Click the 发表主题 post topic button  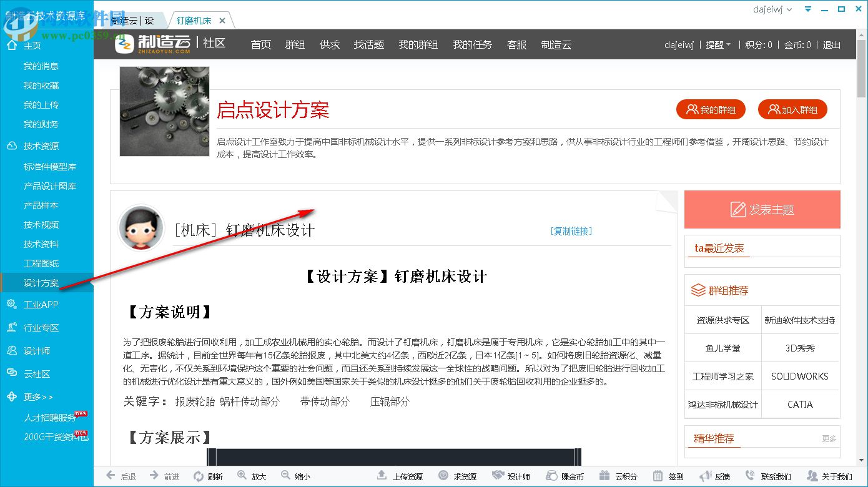tap(762, 209)
